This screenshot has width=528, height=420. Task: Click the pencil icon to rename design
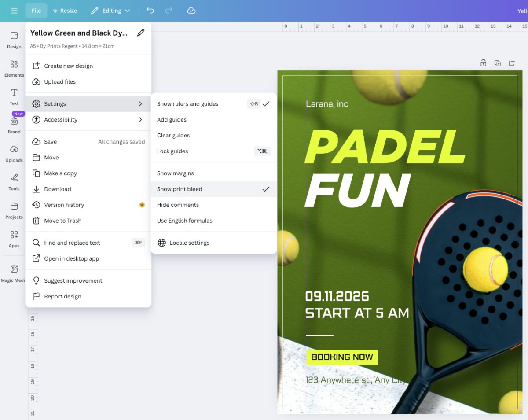pos(141,33)
